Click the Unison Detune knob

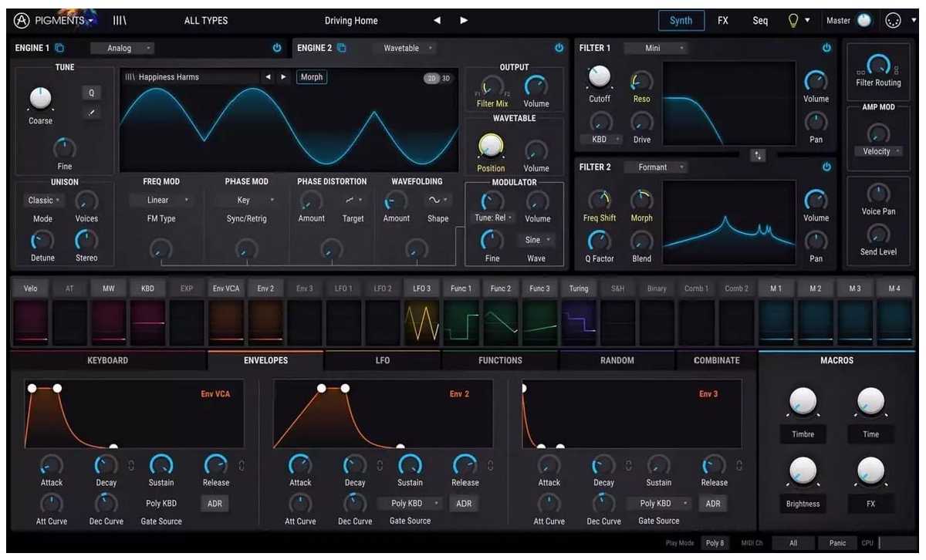42,241
